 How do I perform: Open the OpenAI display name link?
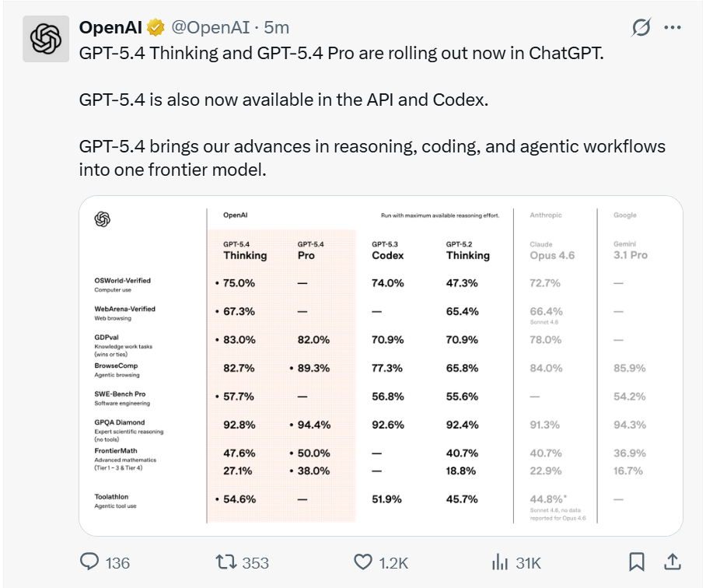[110, 27]
